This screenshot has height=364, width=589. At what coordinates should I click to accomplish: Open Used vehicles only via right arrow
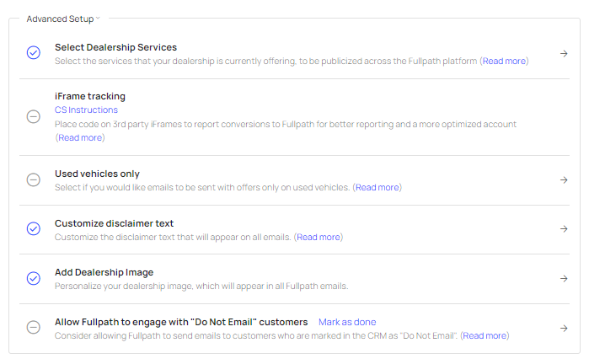[x=564, y=179]
